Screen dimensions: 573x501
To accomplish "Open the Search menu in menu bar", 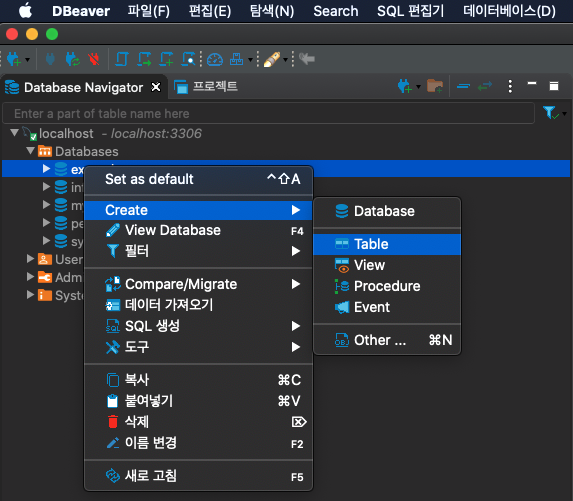I will (335, 11).
